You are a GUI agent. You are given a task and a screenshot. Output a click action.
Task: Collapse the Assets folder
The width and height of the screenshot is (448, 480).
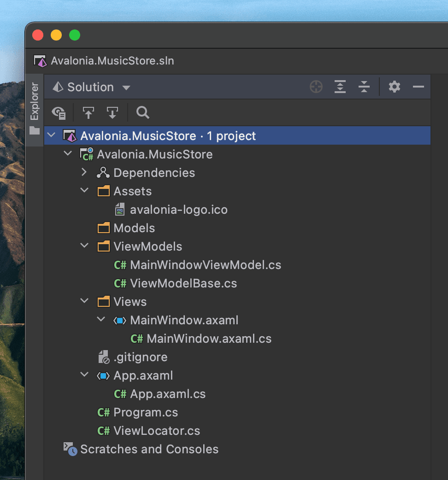tap(84, 191)
